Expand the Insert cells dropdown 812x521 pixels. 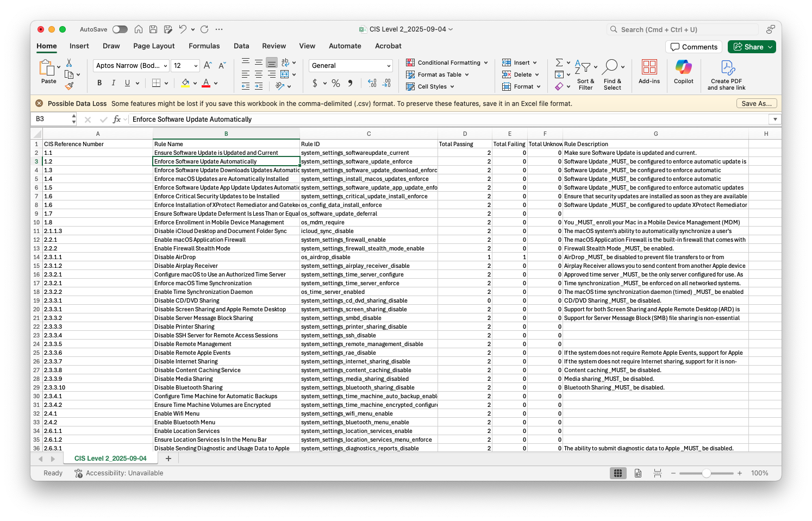535,62
